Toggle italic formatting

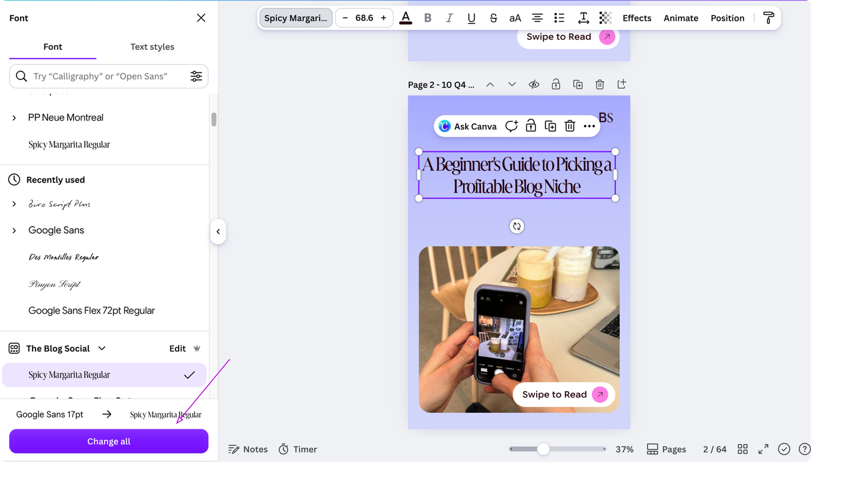[450, 18]
